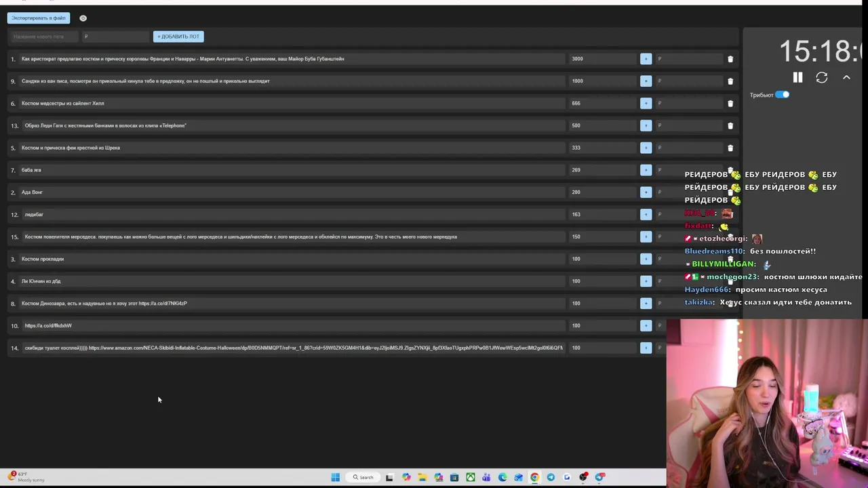Open OBS Studio from the taskbar
868x488 pixels.
coord(583,477)
